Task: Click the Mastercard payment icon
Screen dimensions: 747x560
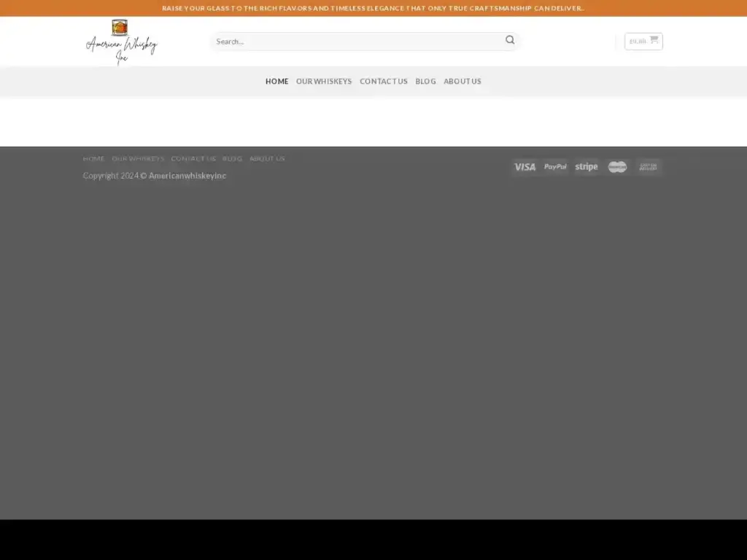Action: 617,167
